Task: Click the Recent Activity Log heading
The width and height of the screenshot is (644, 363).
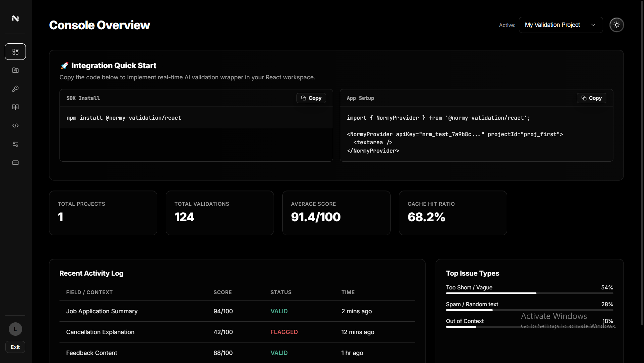Action: [91, 274]
